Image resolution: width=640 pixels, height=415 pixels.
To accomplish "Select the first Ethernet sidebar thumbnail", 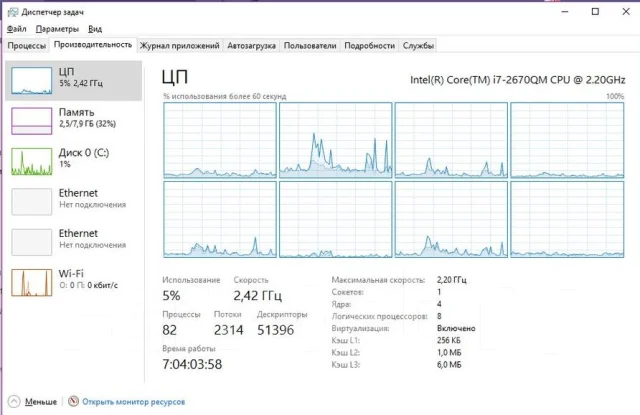I will point(32,201).
